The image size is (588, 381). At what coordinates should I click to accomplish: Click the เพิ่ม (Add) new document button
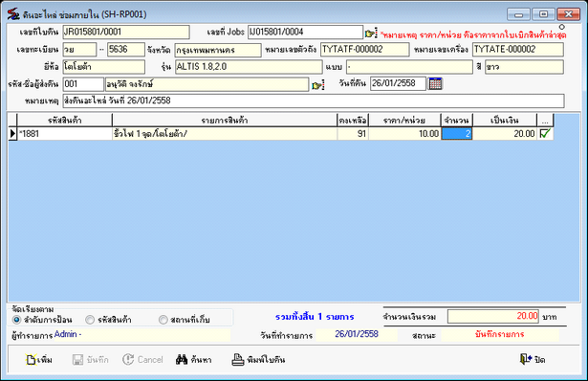click(x=39, y=360)
